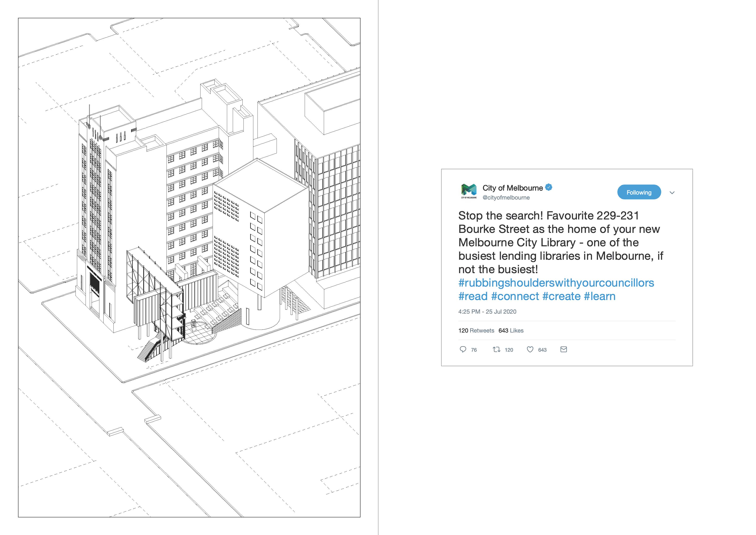Click the envelope direct message icon
The width and height of the screenshot is (756, 535).
pyautogui.click(x=564, y=350)
